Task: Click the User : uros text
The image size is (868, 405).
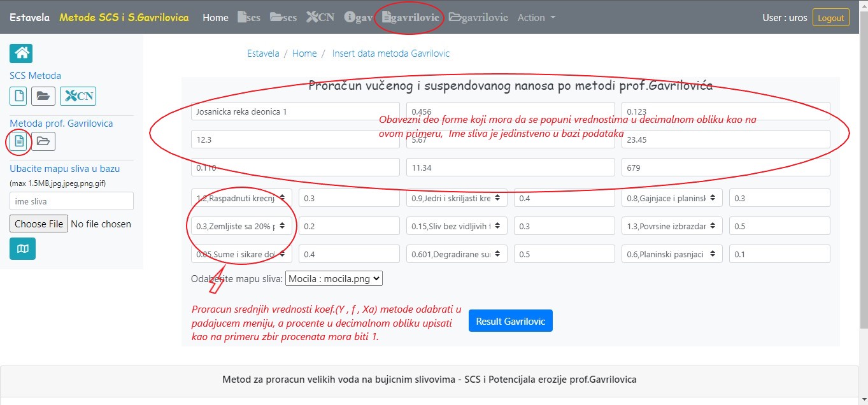Action: [785, 18]
